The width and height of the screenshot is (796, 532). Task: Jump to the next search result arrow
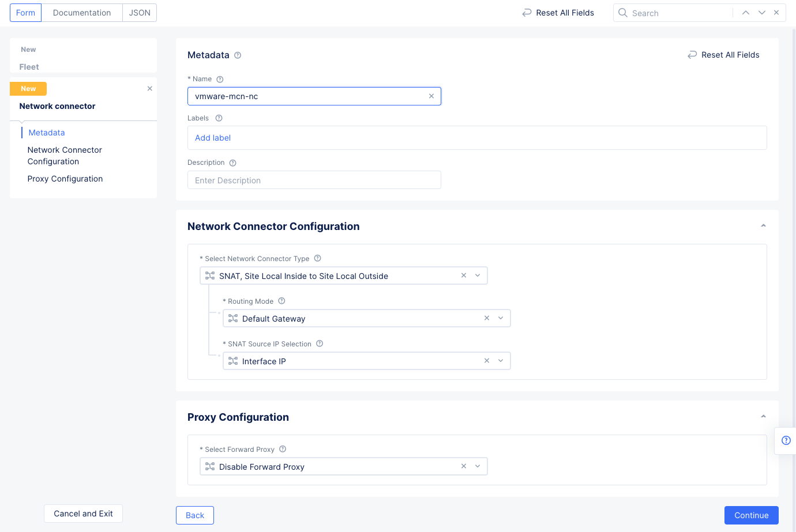[761, 13]
